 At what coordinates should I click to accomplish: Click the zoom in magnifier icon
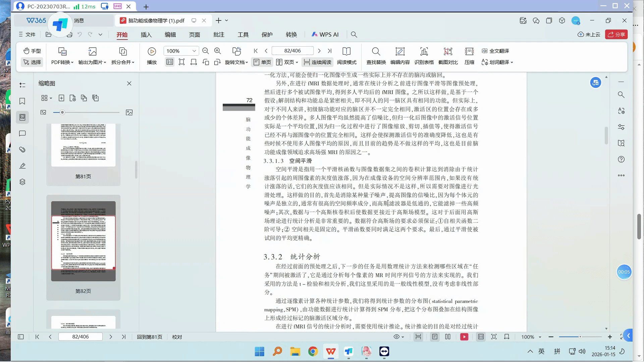pyautogui.click(x=218, y=51)
